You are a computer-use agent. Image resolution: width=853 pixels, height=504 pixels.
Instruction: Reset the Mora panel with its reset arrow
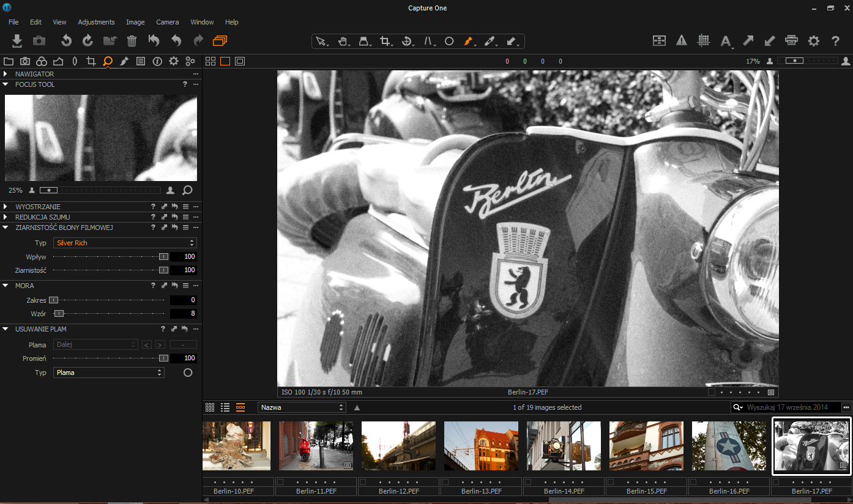point(174,286)
